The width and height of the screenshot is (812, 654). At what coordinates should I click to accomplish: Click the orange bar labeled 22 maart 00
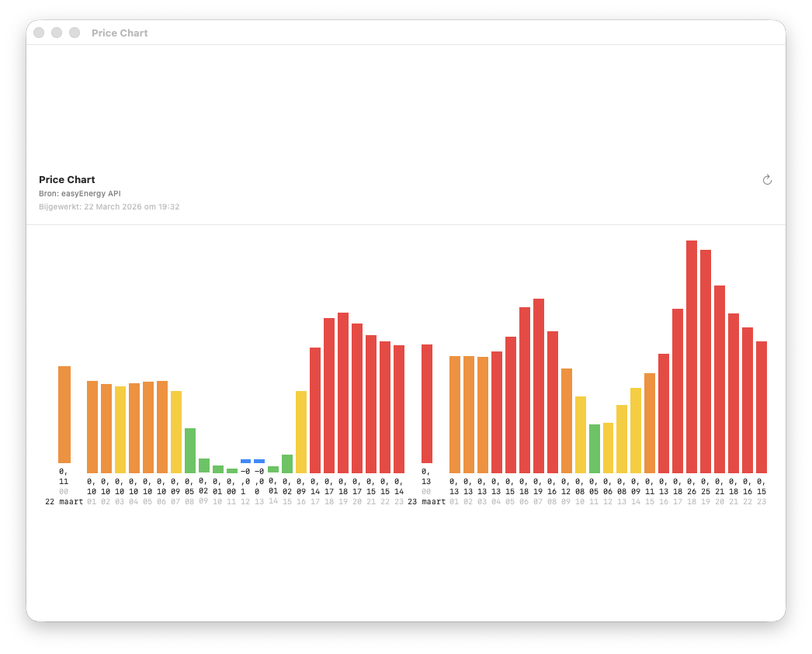(x=64, y=415)
